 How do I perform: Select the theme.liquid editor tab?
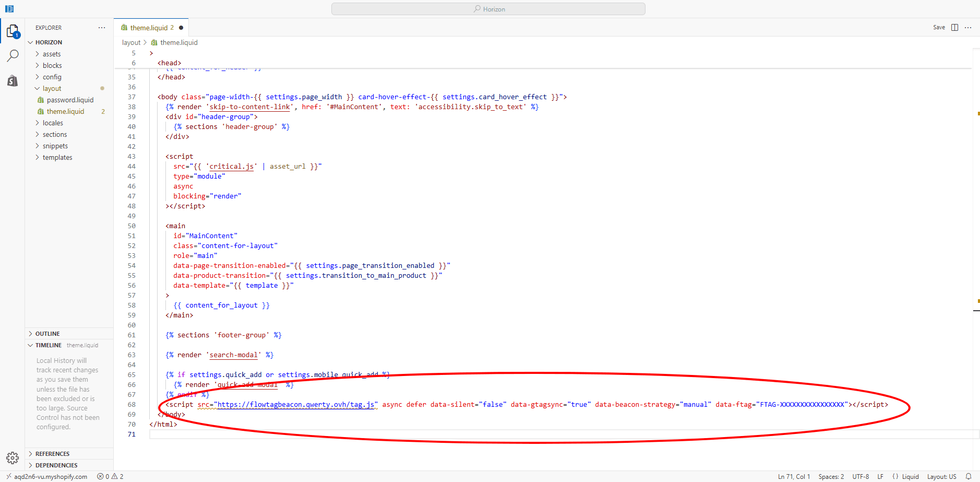[151, 27]
